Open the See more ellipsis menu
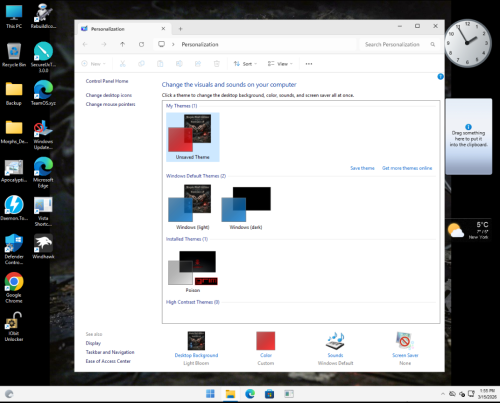The width and height of the screenshot is (500, 403). (309, 64)
